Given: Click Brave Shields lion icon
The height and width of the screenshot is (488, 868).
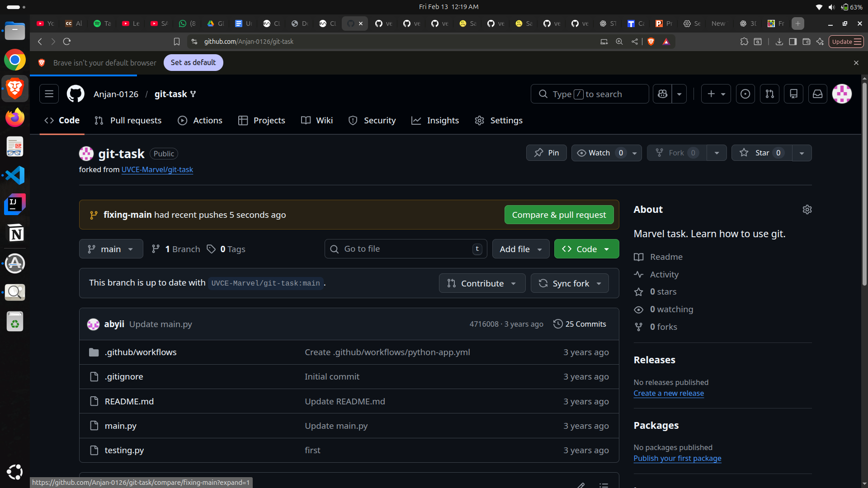Looking at the screenshot, I should coord(651,42).
